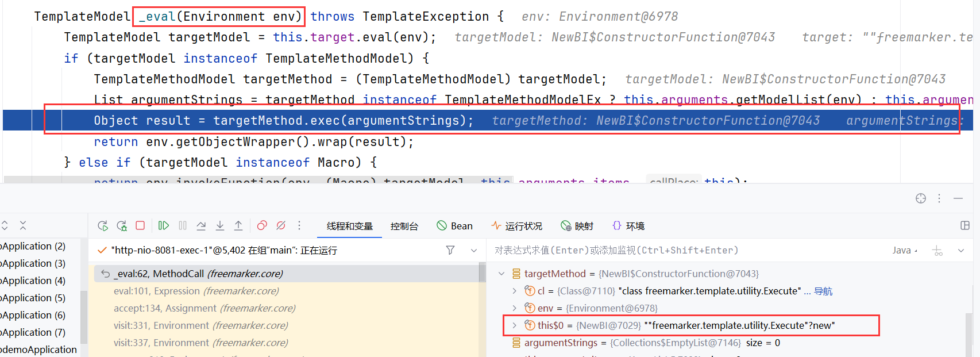Click the 导航 link next to cl
Image resolution: width=980 pixels, height=357 pixels.
tap(823, 291)
